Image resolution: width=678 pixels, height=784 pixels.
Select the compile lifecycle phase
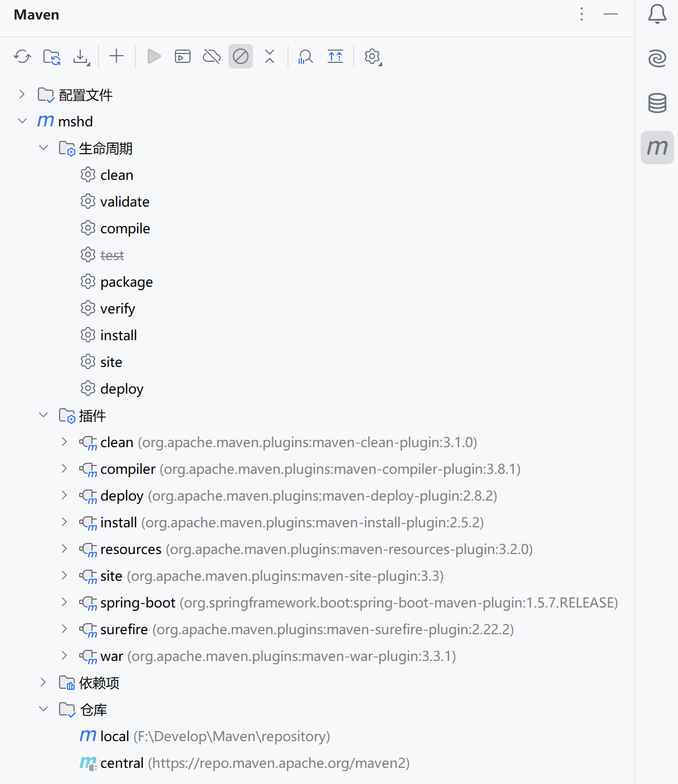coord(115,228)
